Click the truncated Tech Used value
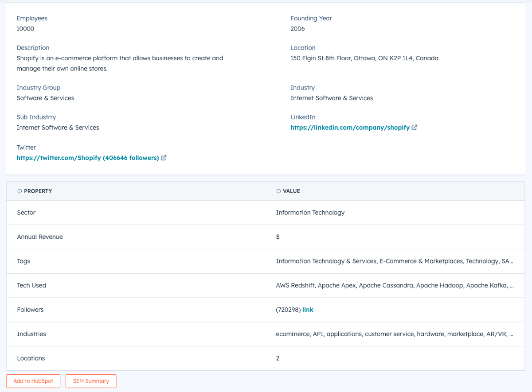532x392 pixels. pyautogui.click(x=395, y=285)
